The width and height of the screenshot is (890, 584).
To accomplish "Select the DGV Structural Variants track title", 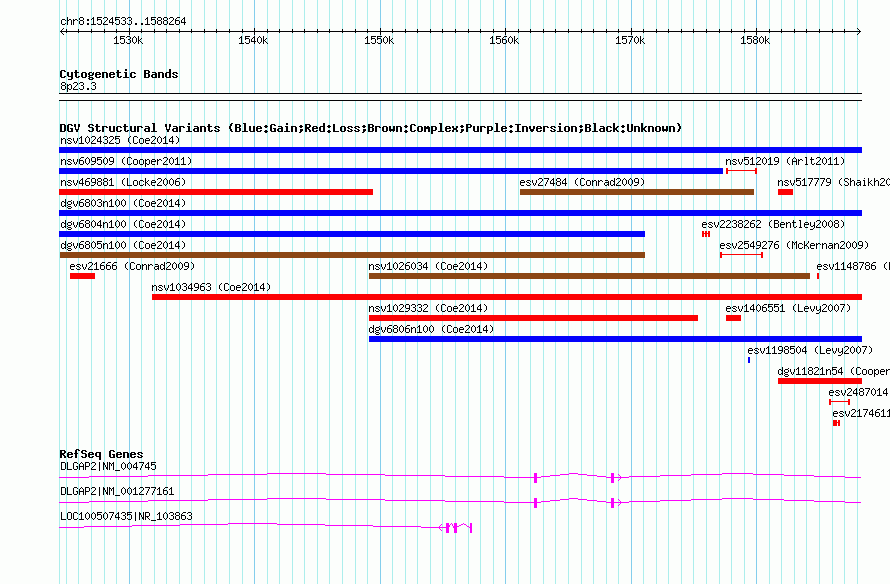I will (370, 128).
